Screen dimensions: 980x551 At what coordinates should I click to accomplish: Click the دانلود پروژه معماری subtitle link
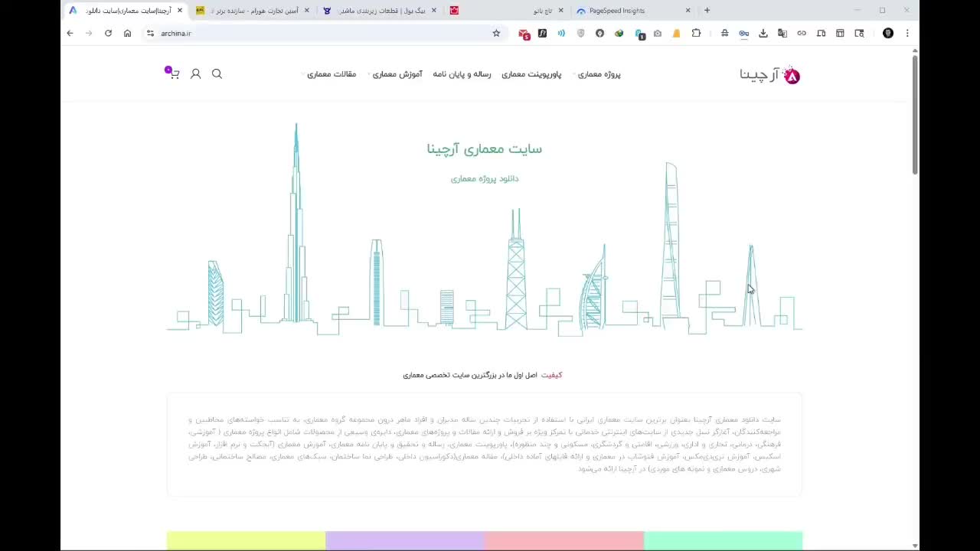(485, 178)
